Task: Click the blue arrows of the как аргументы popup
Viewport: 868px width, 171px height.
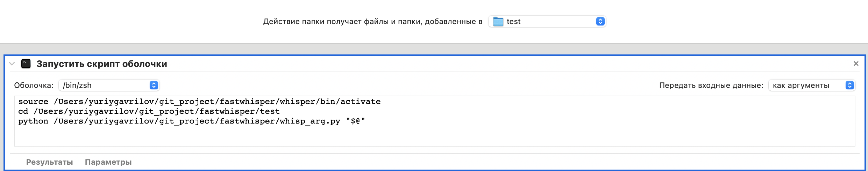Action: (850, 85)
